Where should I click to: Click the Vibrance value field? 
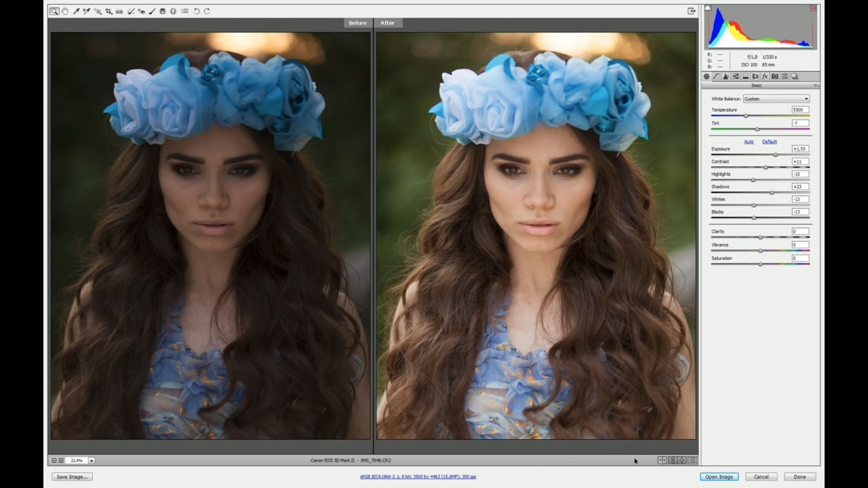800,245
